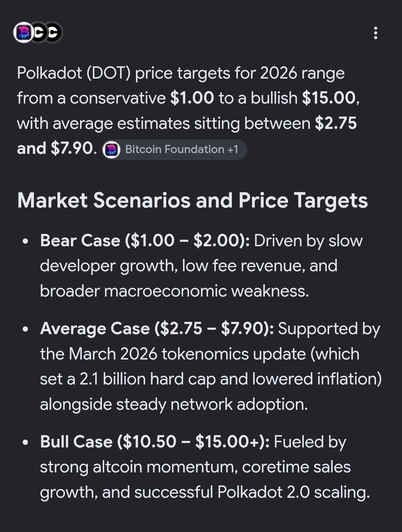
Task: Expand additional sources via the +1 label
Action: tap(233, 149)
